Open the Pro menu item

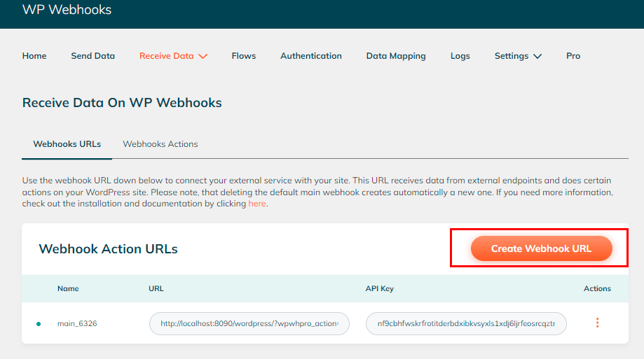click(x=573, y=56)
